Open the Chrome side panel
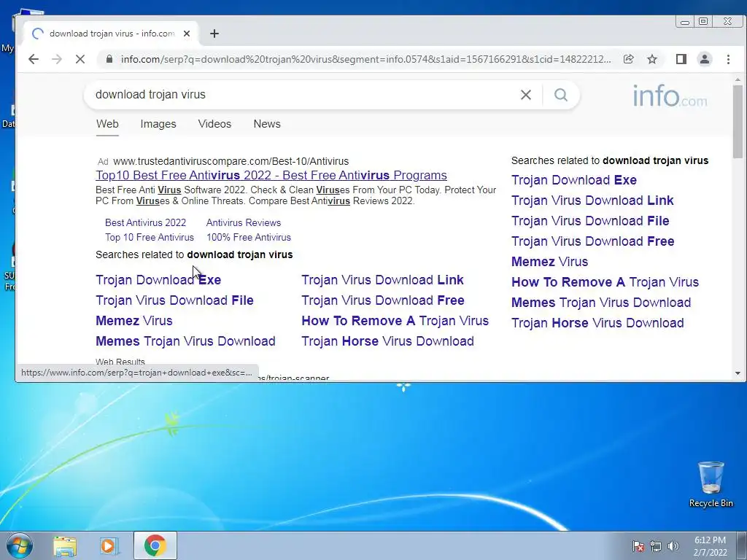Screen dimensions: 747x560 (681, 59)
